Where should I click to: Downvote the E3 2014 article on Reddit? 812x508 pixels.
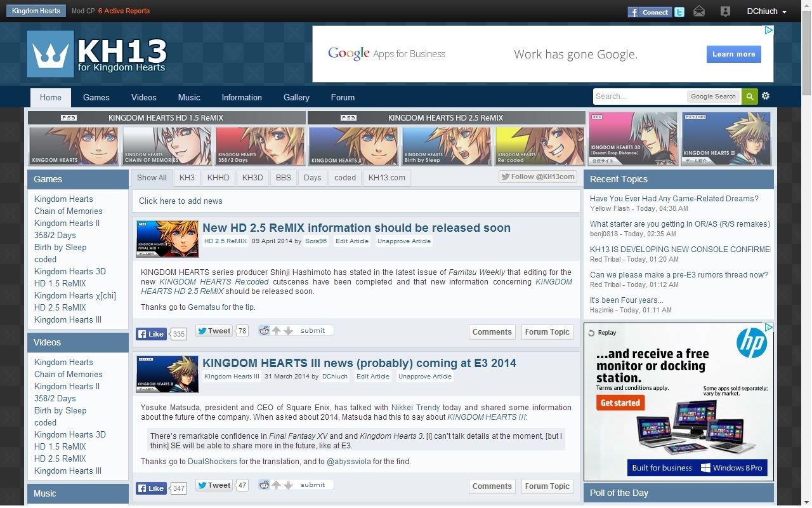tap(288, 485)
